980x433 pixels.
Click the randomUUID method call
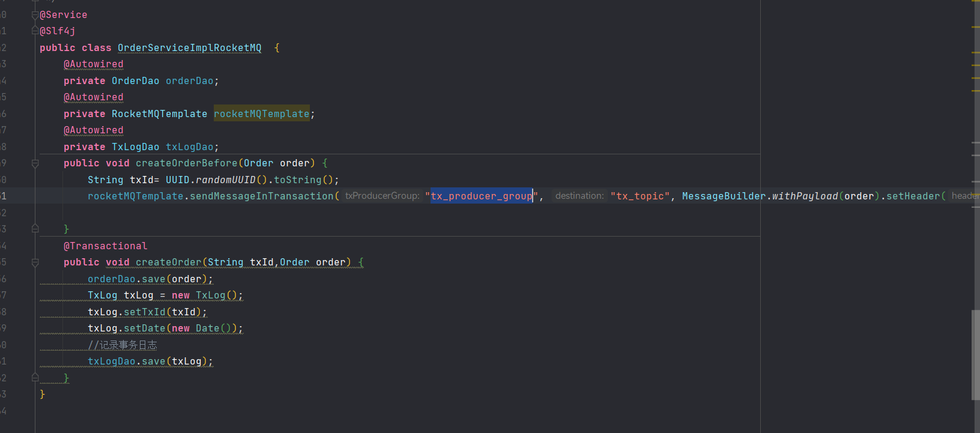click(225, 180)
